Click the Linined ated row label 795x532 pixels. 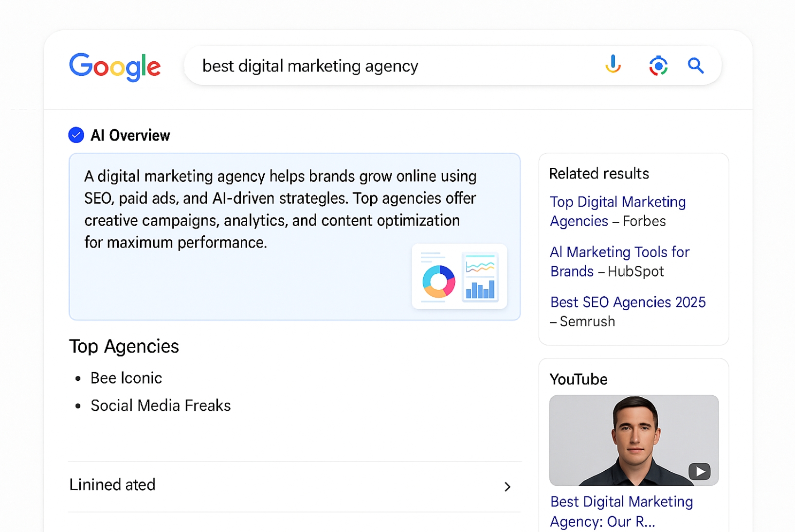[x=112, y=485]
